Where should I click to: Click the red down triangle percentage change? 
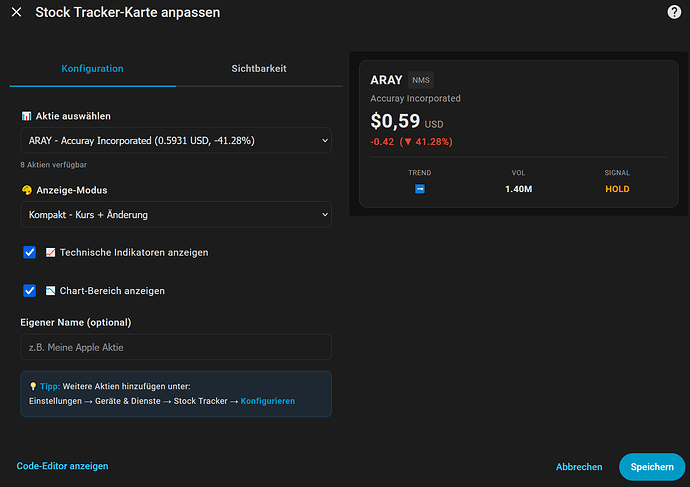coord(425,142)
